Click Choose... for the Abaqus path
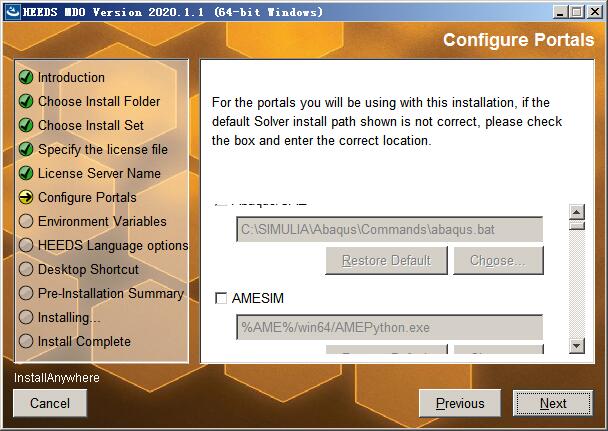This screenshot has height=431, width=608. tap(498, 260)
